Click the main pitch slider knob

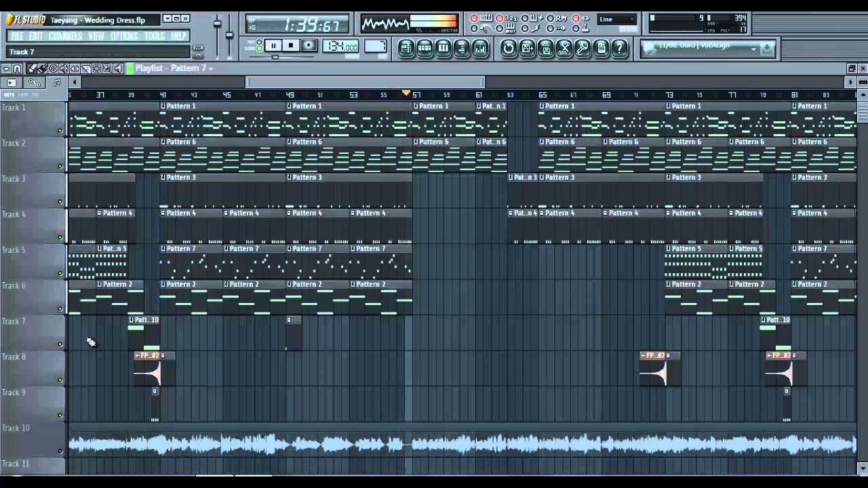pyautogui.click(x=229, y=35)
